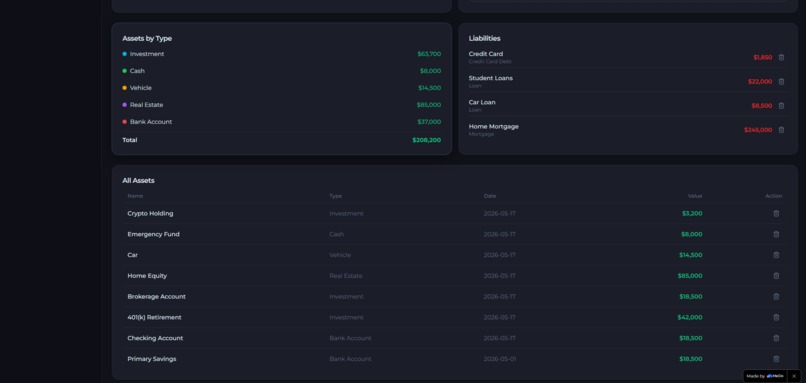Click the Vehicle orange color dot
806x383 pixels.
point(124,88)
